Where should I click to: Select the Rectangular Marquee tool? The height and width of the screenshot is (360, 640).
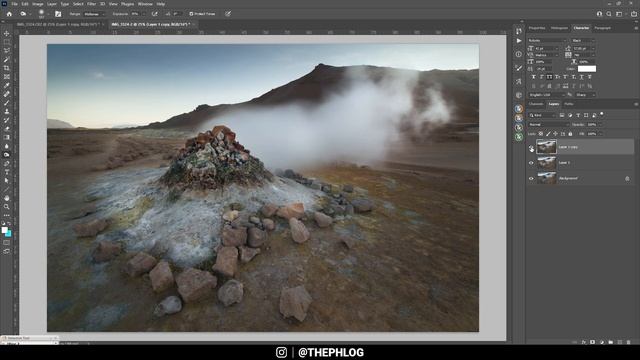(7, 42)
